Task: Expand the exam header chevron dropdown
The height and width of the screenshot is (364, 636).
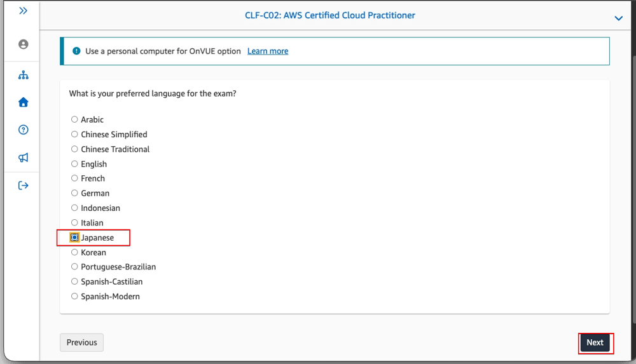Action: click(x=618, y=18)
